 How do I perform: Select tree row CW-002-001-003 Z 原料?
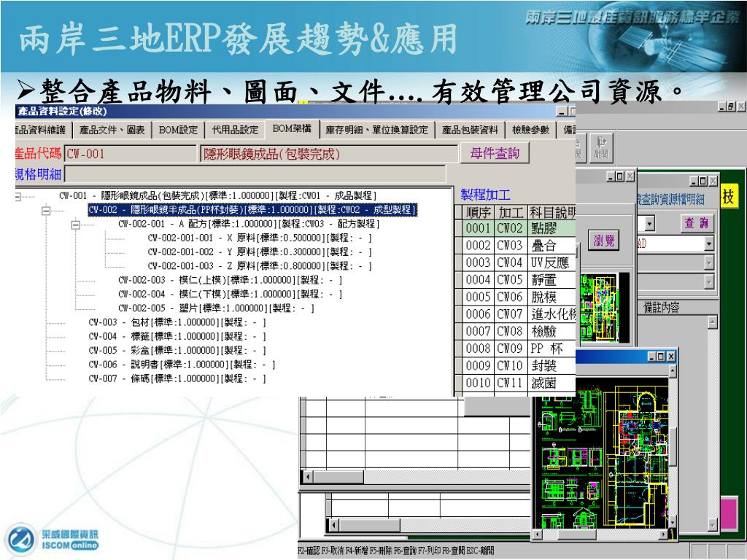(260, 266)
